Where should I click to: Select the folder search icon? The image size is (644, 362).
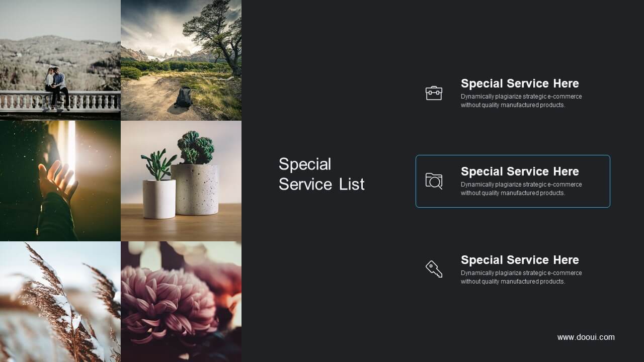(x=434, y=181)
